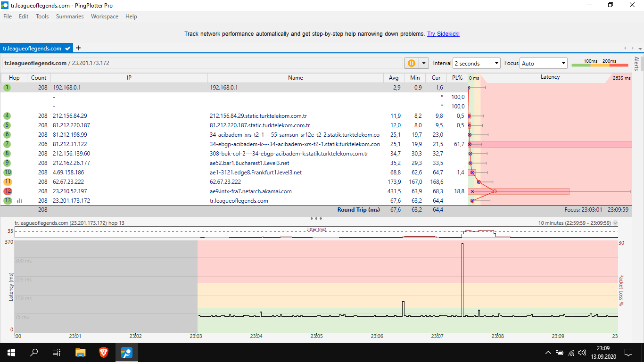The width and height of the screenshot is (644, 362).
Task: Add a new trace tab with plus icon
Action: tap(78, 48)
